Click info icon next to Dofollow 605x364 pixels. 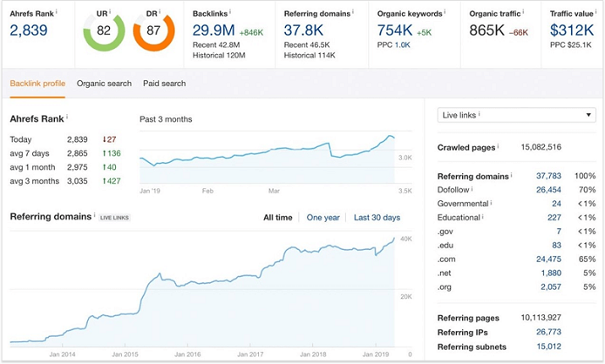pos(472,190)
